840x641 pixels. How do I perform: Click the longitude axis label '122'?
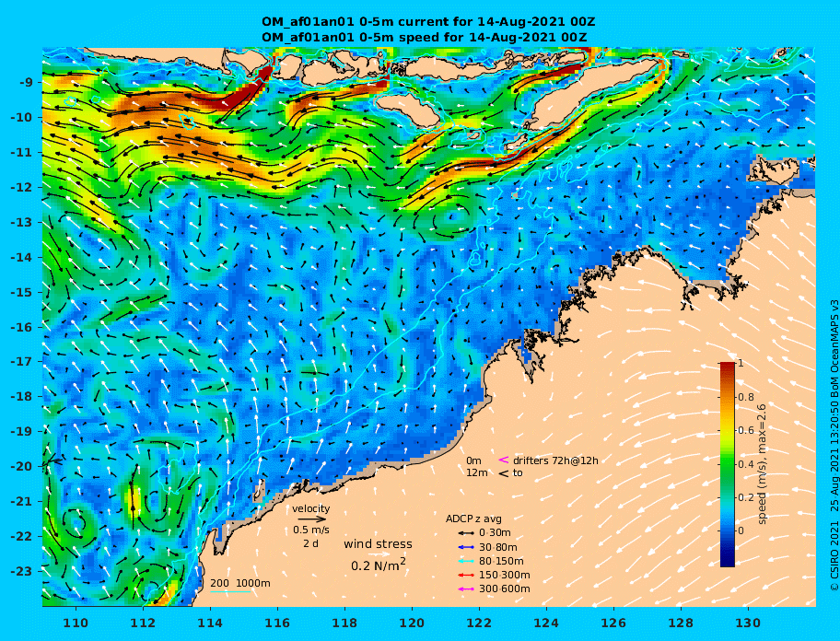coord(479,623)
